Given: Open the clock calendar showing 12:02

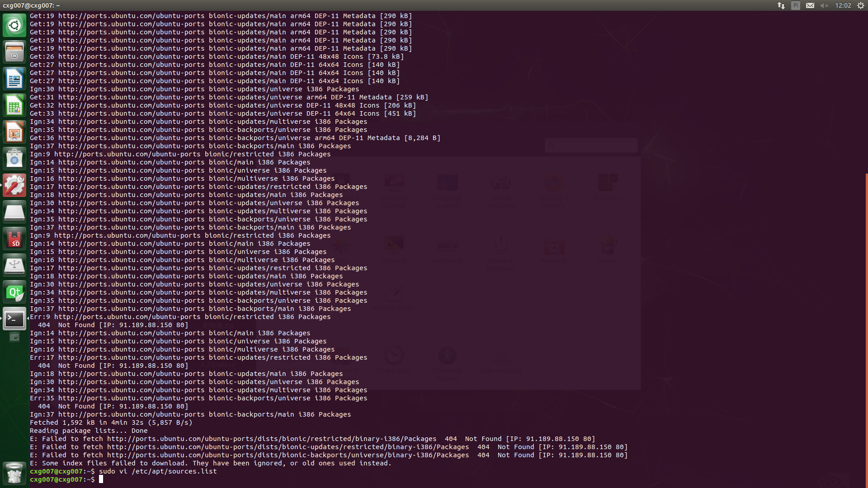Looking at the screenshot, I should (x=843, y=5).
